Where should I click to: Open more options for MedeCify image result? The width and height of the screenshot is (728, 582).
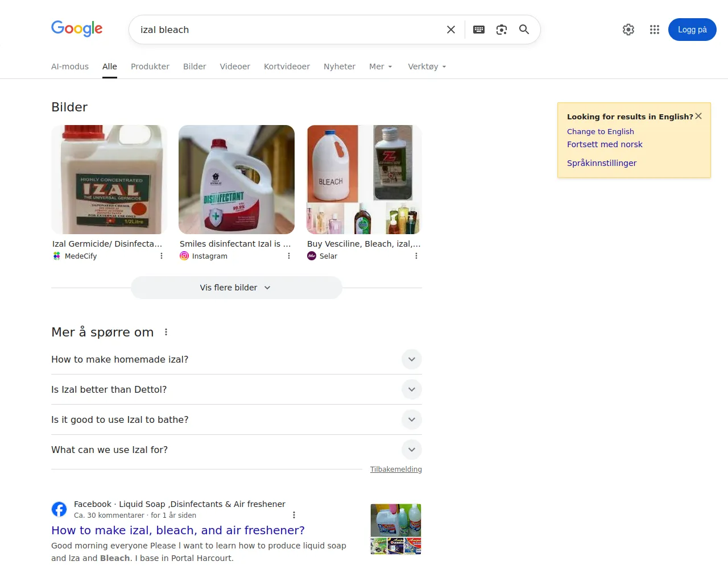click(x=162, y=256)
